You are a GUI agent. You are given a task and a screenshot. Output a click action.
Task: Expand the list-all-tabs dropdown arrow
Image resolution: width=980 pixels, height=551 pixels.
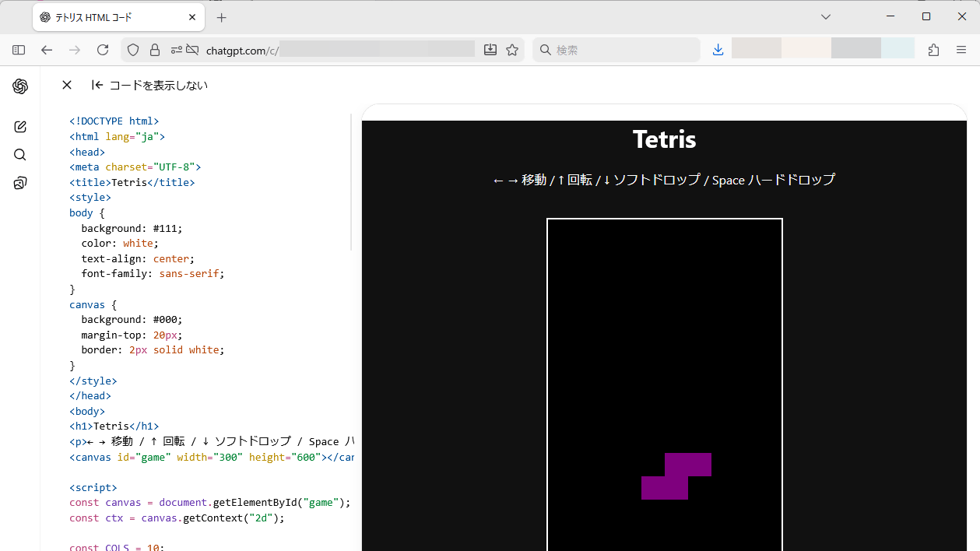point(826,16)
